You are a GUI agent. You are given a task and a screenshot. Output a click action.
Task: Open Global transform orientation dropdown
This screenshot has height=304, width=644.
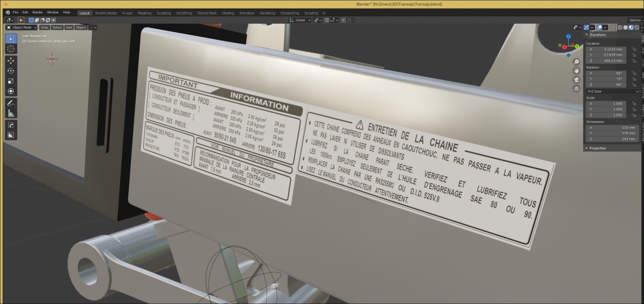click(301, 20)
